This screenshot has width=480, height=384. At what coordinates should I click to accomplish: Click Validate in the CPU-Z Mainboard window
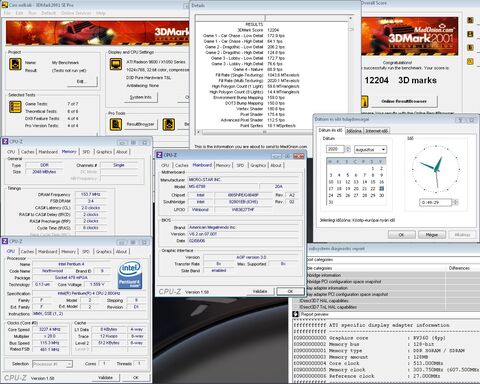point(260,291)
